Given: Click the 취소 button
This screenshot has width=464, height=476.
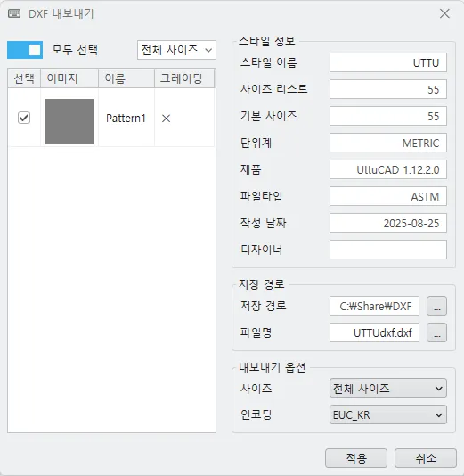Looking at the screenshot, I should coord(426,458).
